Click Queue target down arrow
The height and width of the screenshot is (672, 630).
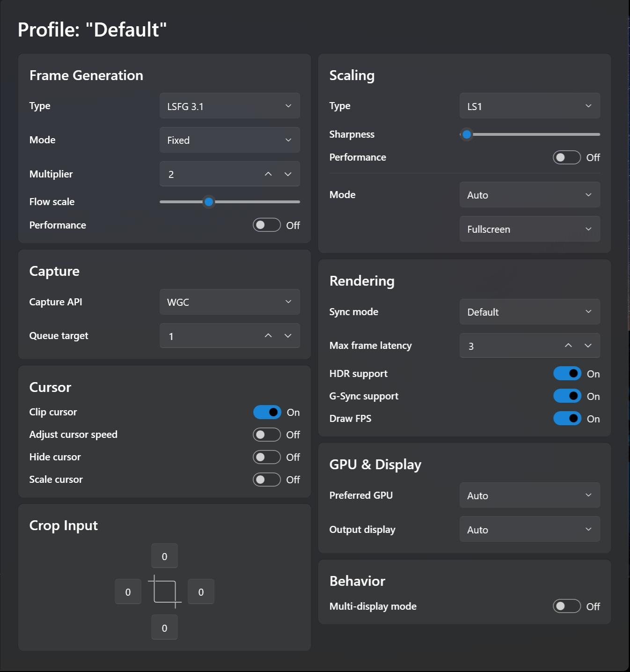(288, 336)
